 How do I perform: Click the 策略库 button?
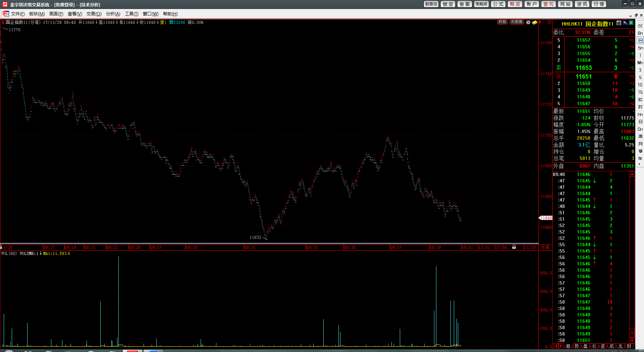coord(481,4)
